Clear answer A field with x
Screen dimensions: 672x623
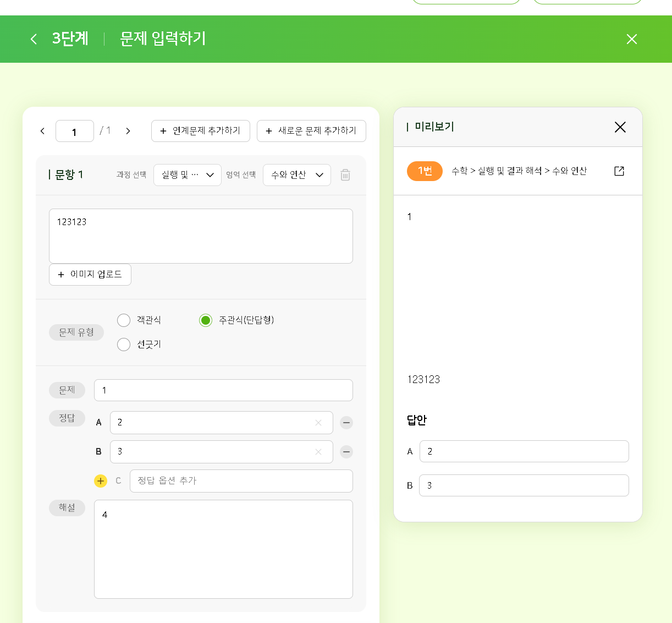pyautogui.click(x=318, y=423)
